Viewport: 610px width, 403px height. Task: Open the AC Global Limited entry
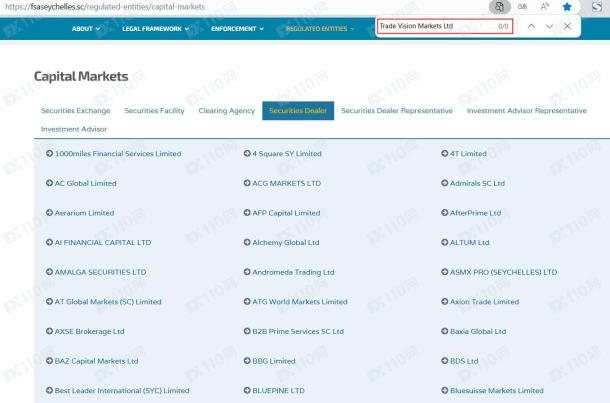click(81, 183)
